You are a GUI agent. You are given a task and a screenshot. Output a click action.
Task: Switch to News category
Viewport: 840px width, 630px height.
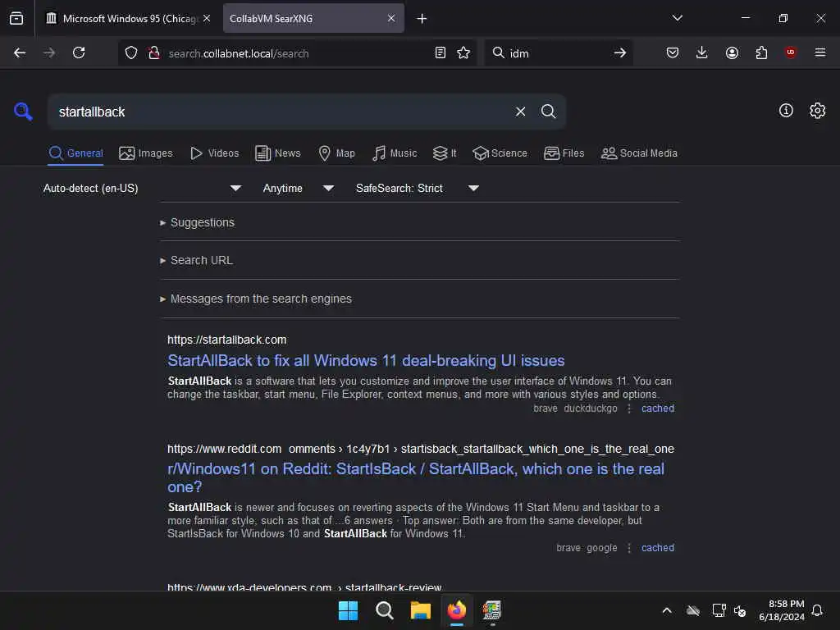(x=277, y=153)
